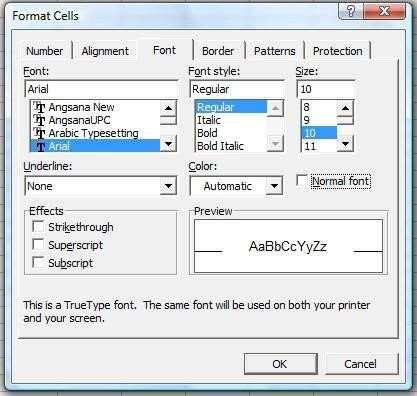Tick the Normal font checkbox

(x=302, y=181)
